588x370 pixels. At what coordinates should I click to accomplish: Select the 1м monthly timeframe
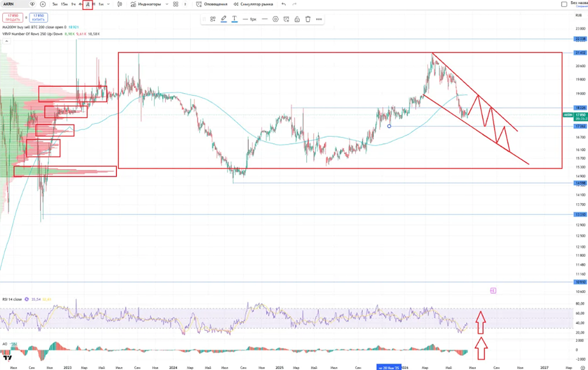pyautogui.click(x=101, y=4)
